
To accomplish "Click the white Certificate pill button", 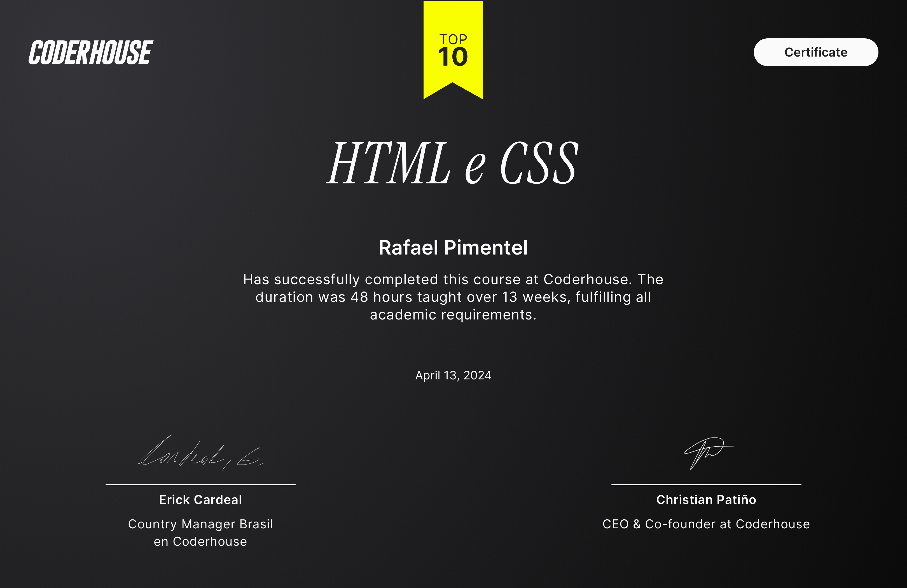I will tap(815, 52).
